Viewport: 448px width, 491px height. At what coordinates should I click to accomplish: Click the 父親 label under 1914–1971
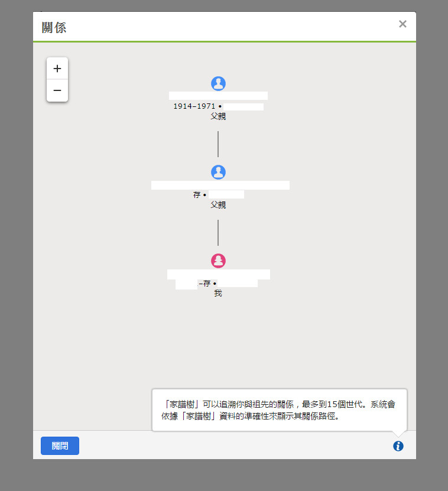point(218,116)
